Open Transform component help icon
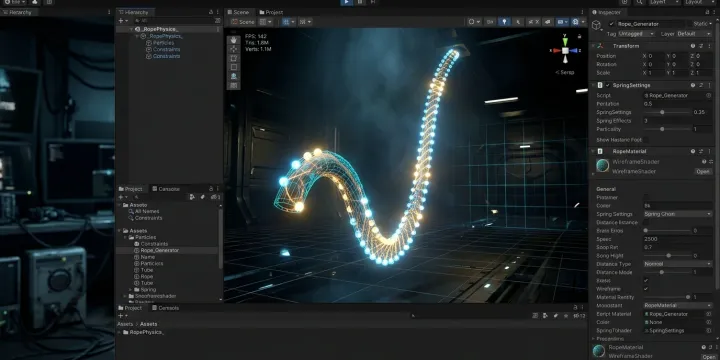Screen dimensions: 720x360 coord(692,46)
